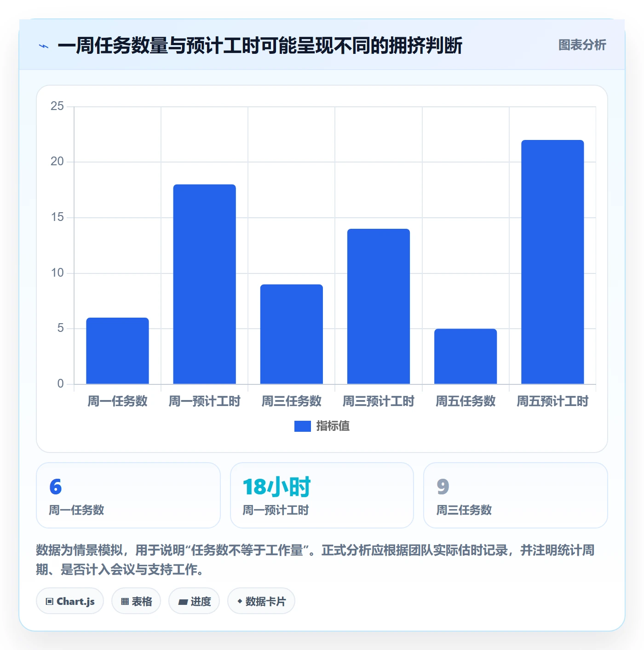The image size is (644, 650).
Task: Click the 周一任务数 caption under the 6
Action: click(77, 510)
